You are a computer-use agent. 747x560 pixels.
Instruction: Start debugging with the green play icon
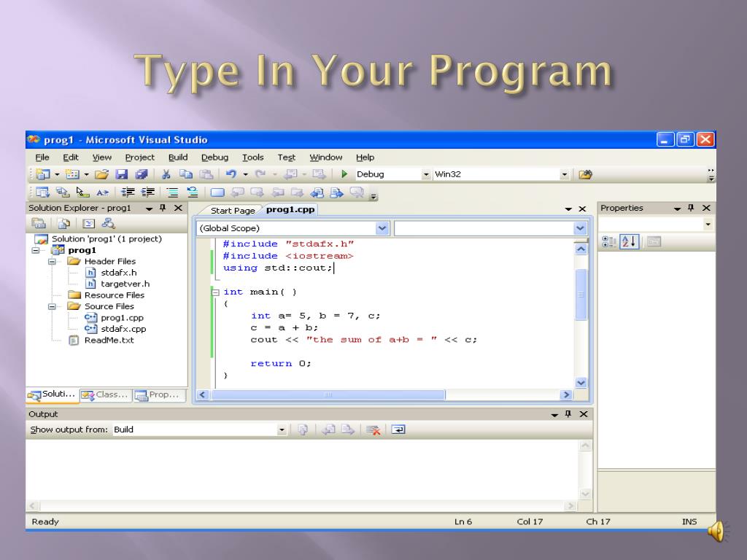click(x=344, y=174)
